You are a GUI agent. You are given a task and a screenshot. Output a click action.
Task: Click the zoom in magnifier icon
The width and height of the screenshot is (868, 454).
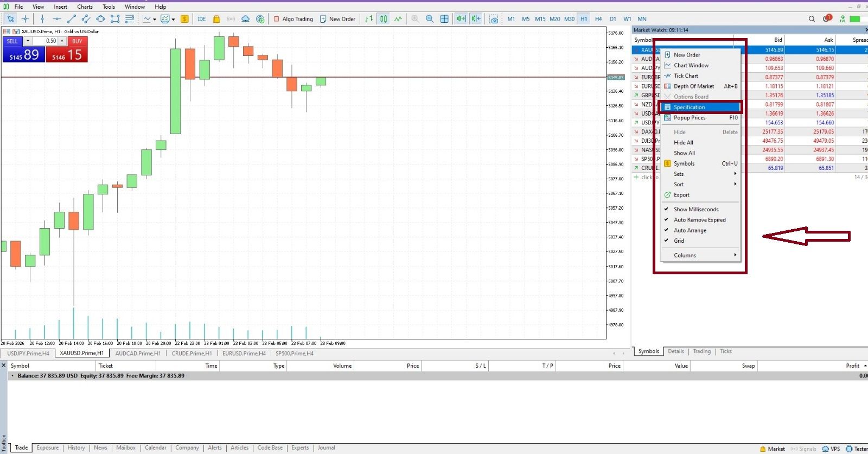pyautogui.click(x=415, y=19)
